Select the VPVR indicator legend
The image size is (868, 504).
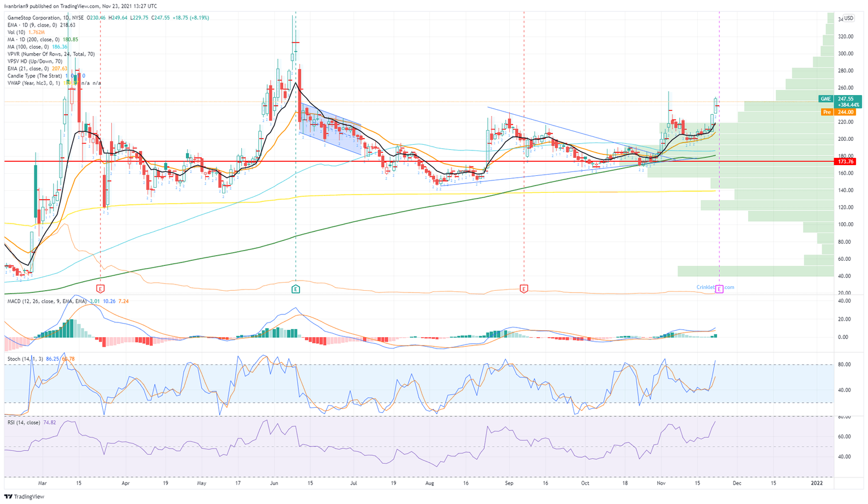[x=51, y=54]
